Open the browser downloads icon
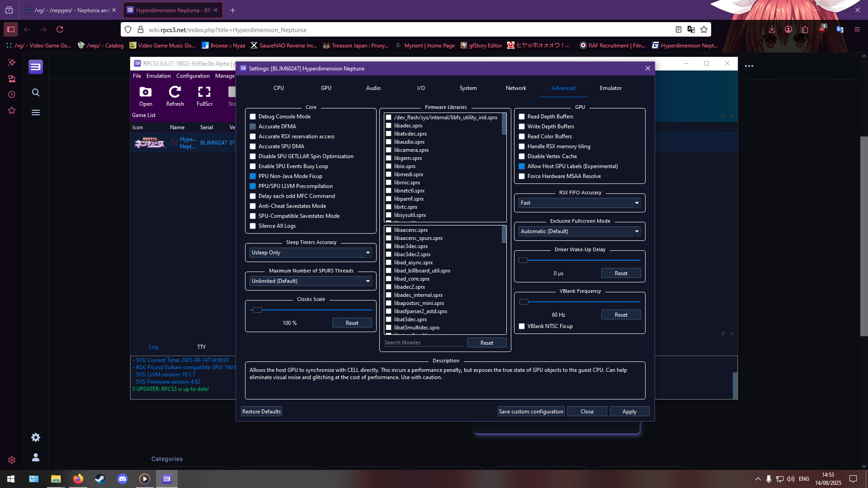This screenshot has height=488, width=868. click(772, 29)
